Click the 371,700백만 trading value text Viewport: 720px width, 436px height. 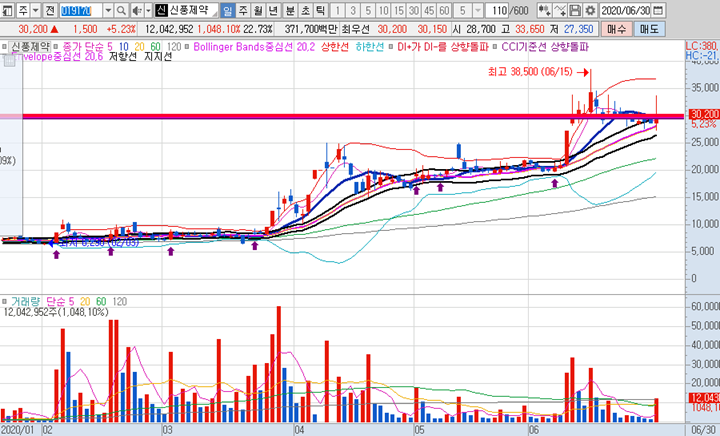(x=310, y=29)
